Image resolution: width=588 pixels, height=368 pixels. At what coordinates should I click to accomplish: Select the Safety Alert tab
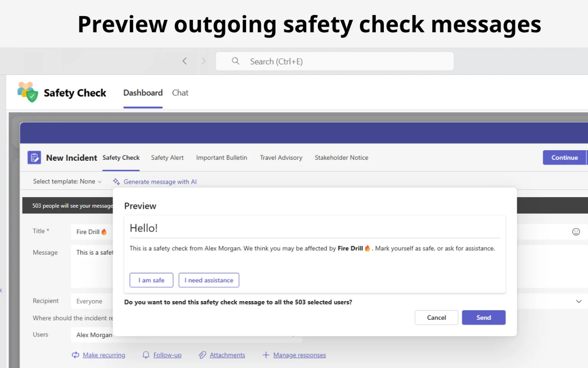[167, 158]
